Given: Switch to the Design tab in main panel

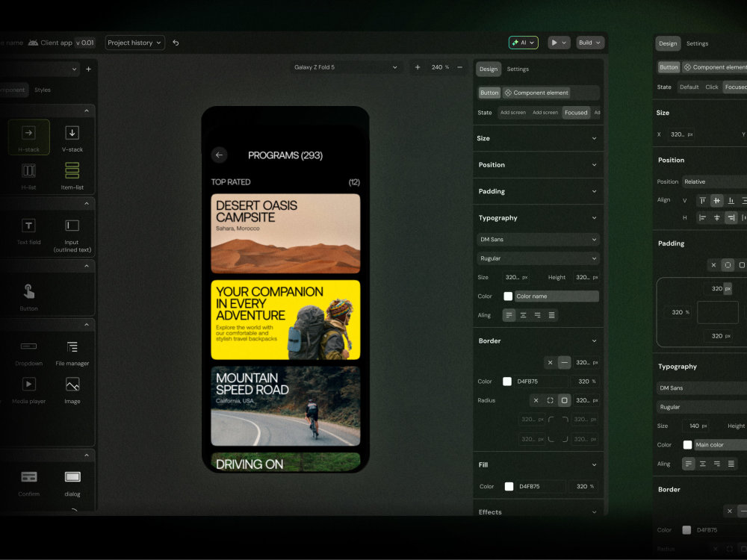Looking at the screenshot, I should coord(489,69).
